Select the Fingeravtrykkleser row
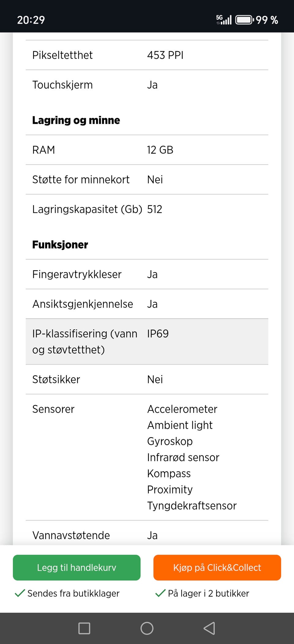The height and width of the screenshot is (644, 294). (x=147, y=274)
